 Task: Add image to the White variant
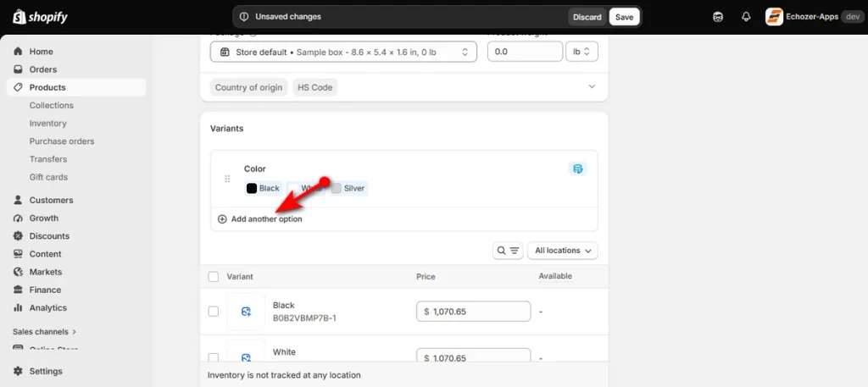[x=247, y=357]
